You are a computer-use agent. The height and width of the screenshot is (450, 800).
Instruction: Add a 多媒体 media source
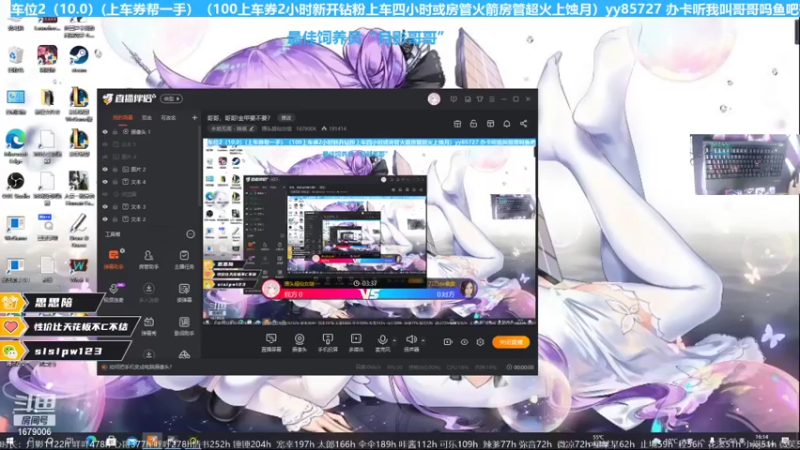coord(356,343)
